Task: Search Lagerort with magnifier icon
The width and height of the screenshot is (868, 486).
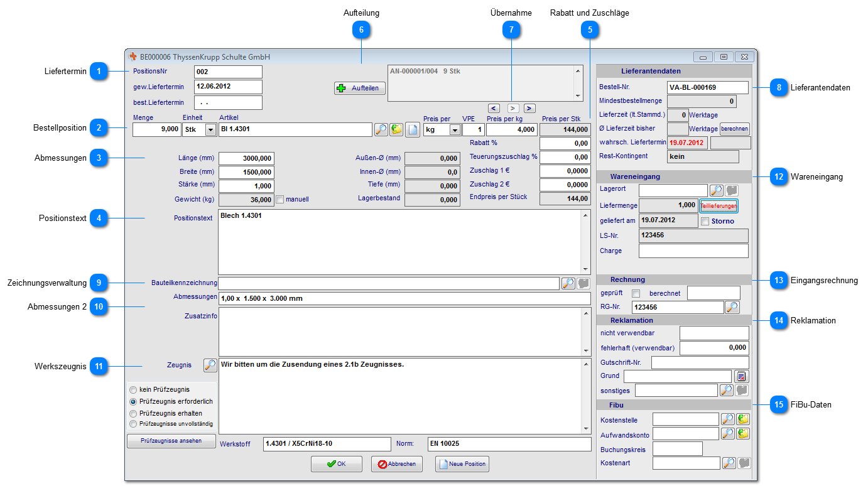Action: click(716, 190)
